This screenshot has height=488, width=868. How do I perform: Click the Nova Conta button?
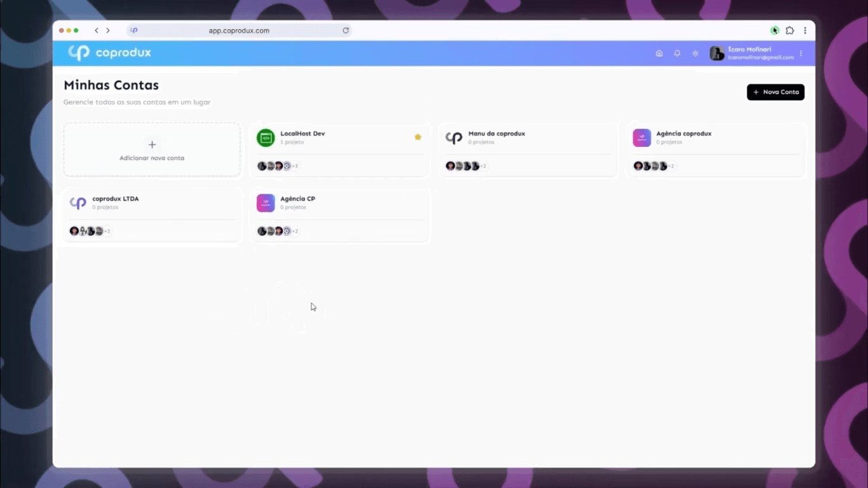(x=775, y=92)
